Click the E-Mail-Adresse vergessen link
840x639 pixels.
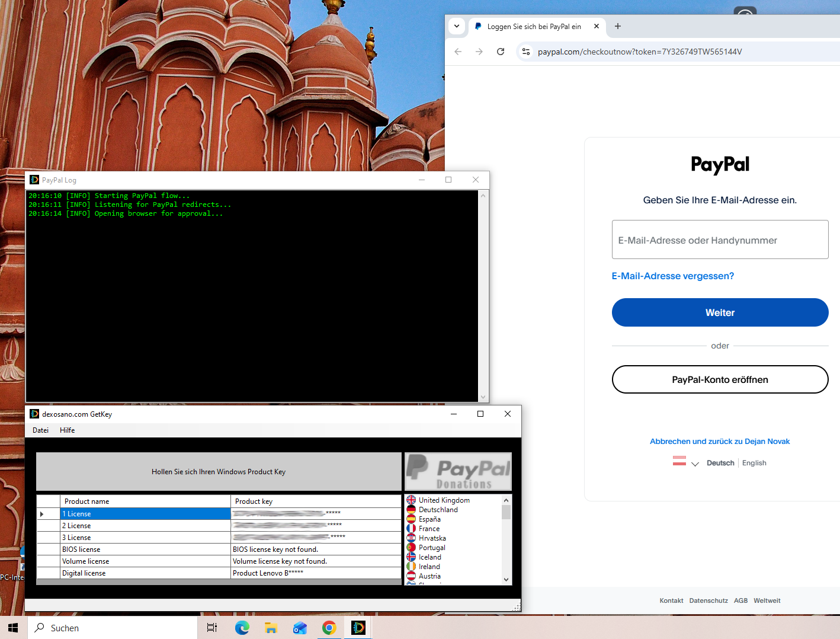[x=672, y=276]
